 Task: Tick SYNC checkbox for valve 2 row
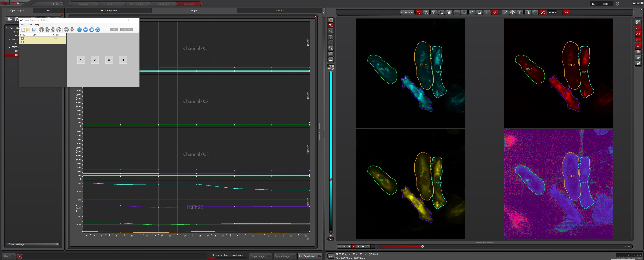(23, 39)
